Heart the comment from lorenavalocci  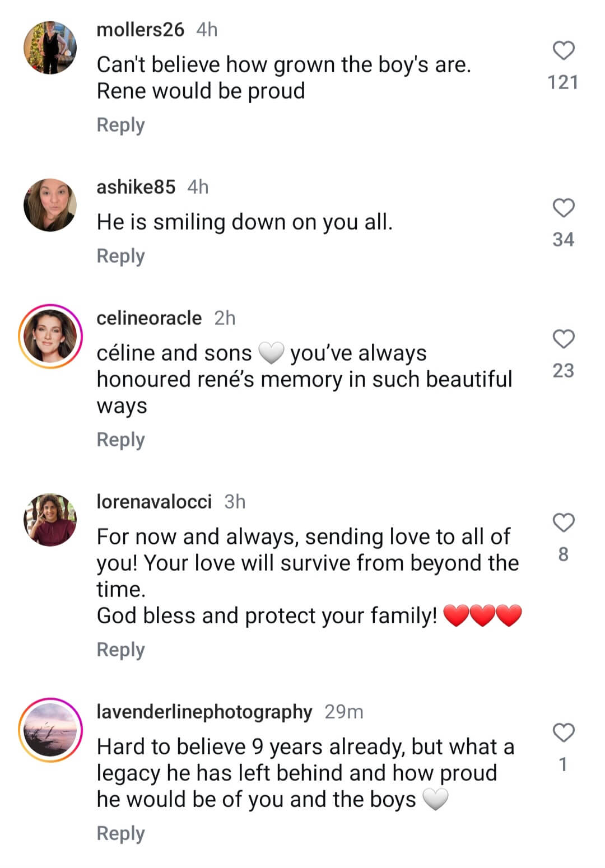564,523
